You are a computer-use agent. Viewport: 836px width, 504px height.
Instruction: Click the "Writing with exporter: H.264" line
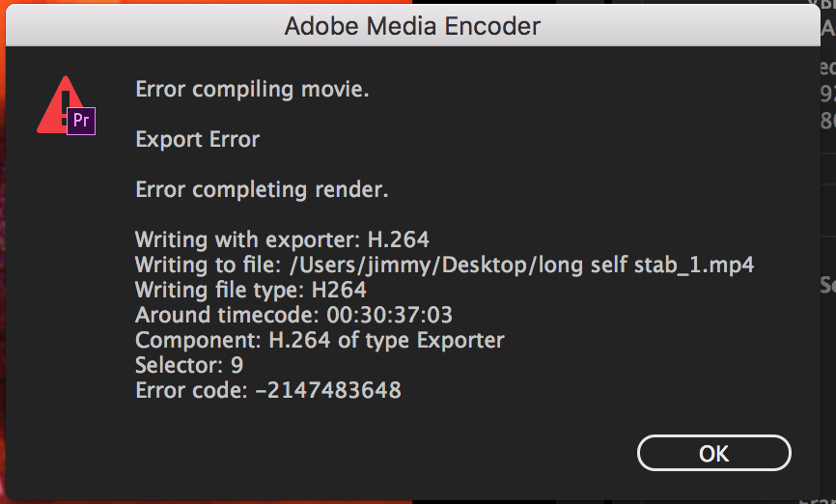click(x=282, y=239)
